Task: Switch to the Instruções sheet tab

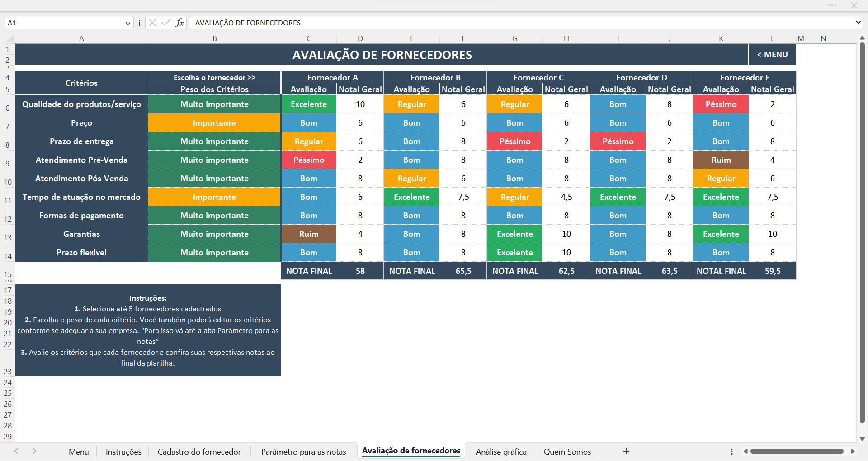Action: pyautogui.click(x=123, y=452)
